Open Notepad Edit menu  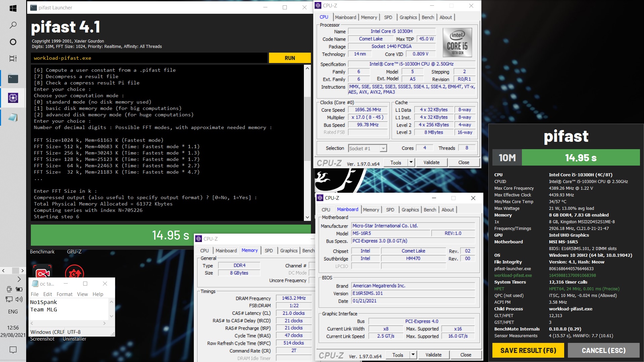(48, 294)
